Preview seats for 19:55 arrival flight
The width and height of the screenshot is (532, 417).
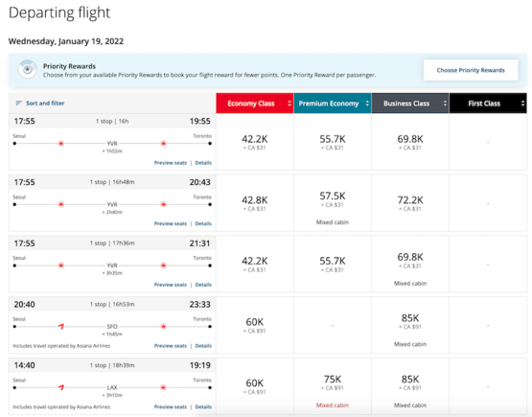171,163
